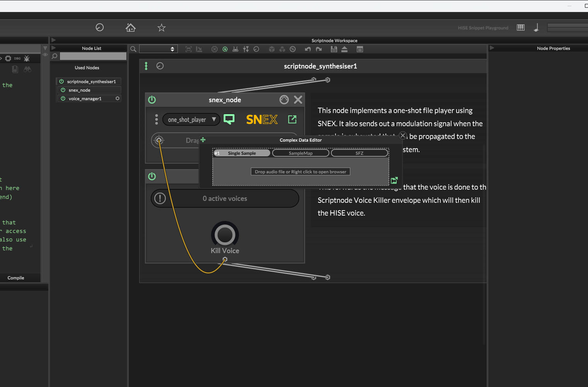
Task: Click the zoom-to-fit frame icon
Action: click(189, 49)
